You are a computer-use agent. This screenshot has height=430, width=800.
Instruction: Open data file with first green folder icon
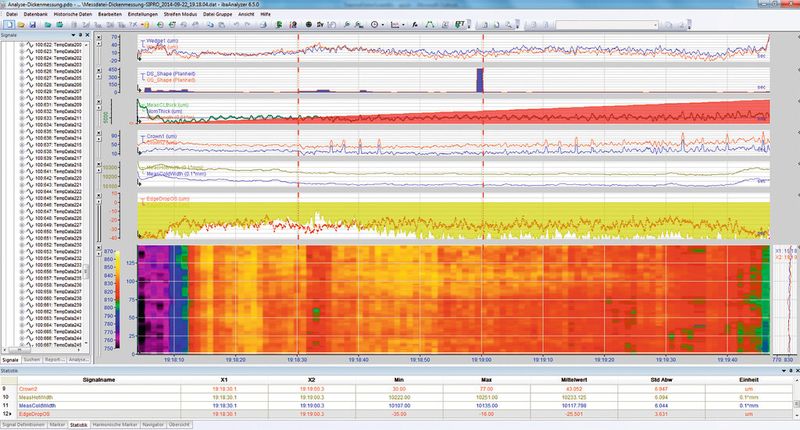[x=47, y=24]
